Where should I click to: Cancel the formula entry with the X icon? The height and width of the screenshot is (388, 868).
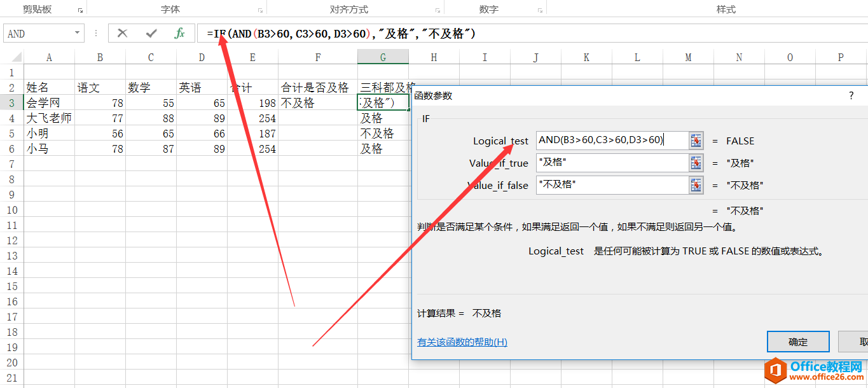122,33
